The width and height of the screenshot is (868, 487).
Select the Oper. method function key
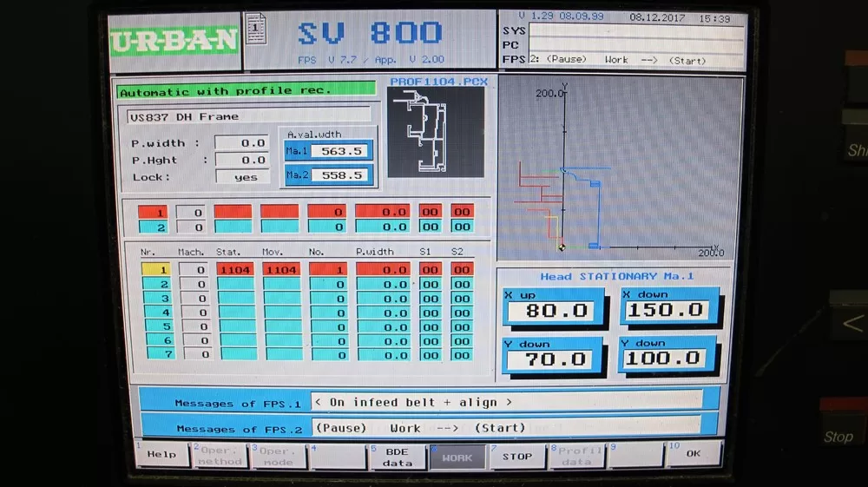(220, 457)
